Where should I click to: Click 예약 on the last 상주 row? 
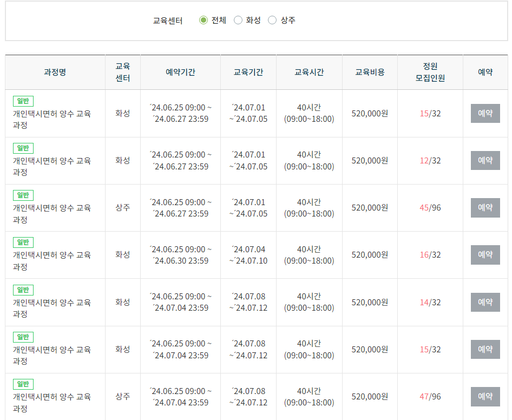click(x=485, y=396)
